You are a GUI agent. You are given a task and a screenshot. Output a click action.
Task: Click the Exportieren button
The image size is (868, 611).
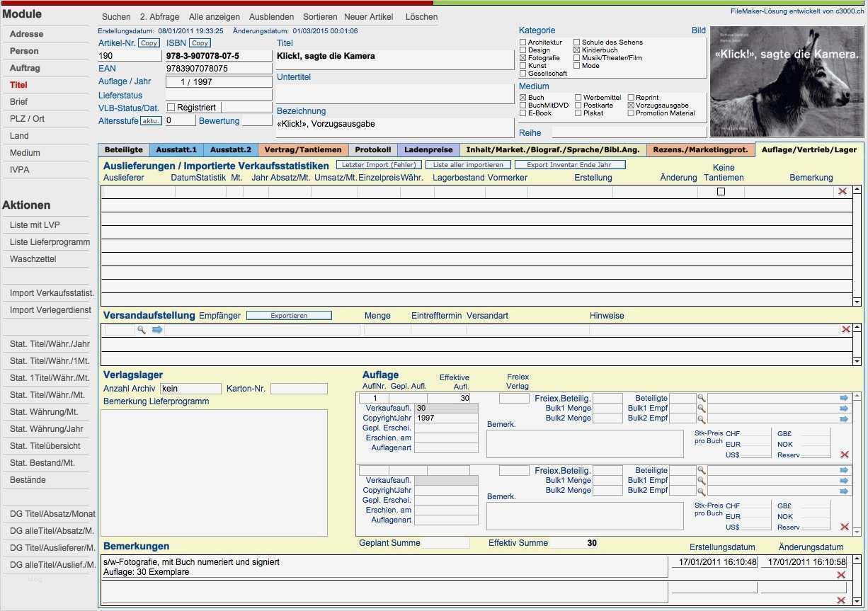click(x=289, y=316)
